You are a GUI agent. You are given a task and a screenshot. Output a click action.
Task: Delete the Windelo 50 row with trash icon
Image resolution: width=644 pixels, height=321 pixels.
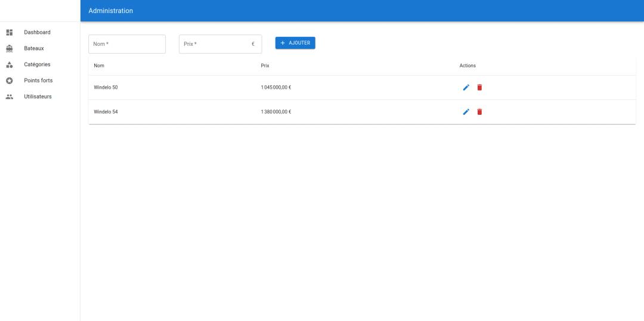pyautogui.click(x=479, y=88)
